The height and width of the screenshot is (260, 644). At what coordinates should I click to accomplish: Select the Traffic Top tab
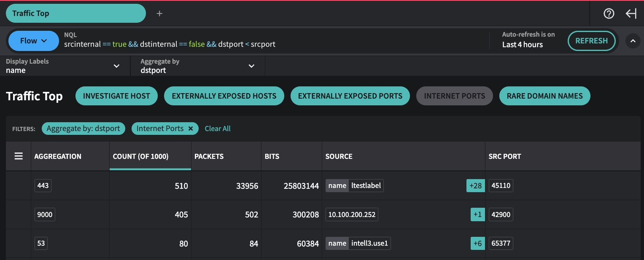[76, 13]
